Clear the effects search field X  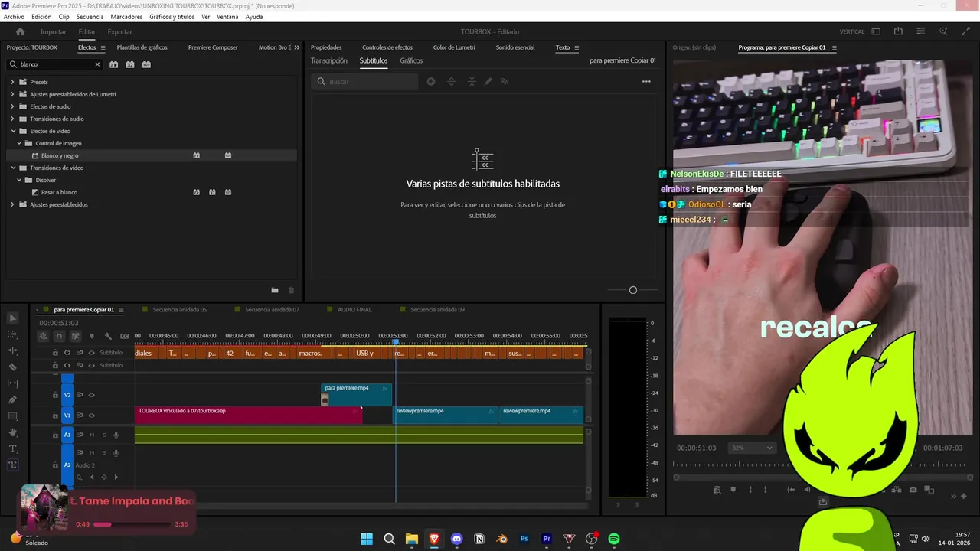97,64
